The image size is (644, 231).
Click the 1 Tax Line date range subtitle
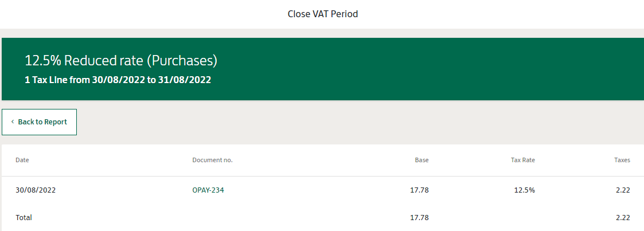click(118, 80)
